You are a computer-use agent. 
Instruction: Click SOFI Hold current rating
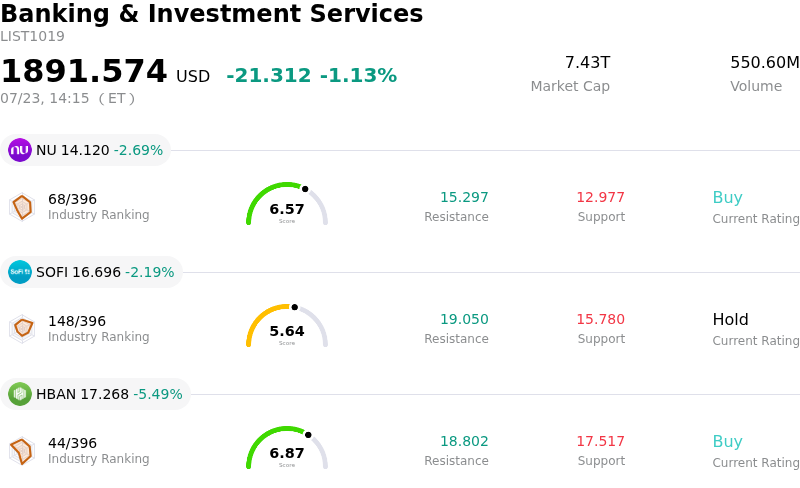tap(731, 320)
